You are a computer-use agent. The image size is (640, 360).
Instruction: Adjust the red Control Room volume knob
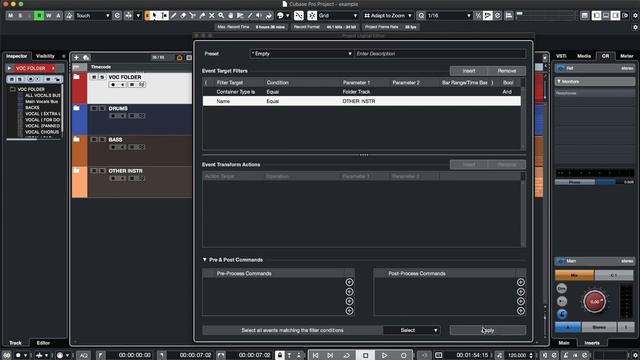[x=595, y=302]
